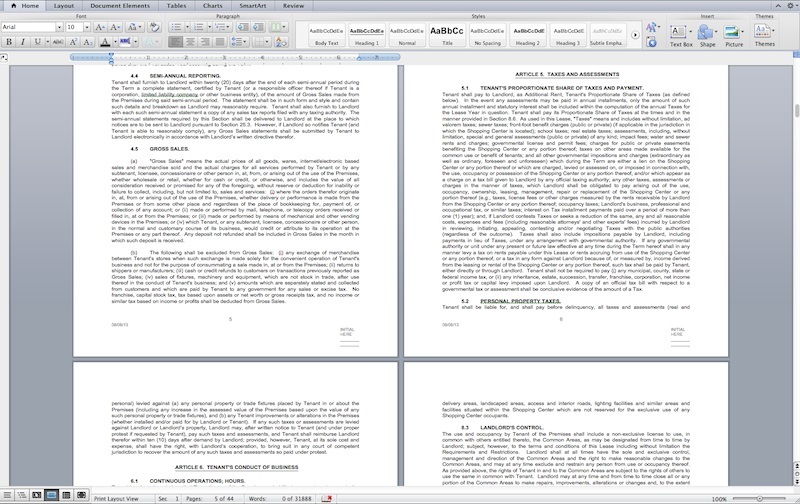Open the Review tab

coord(293,6)
